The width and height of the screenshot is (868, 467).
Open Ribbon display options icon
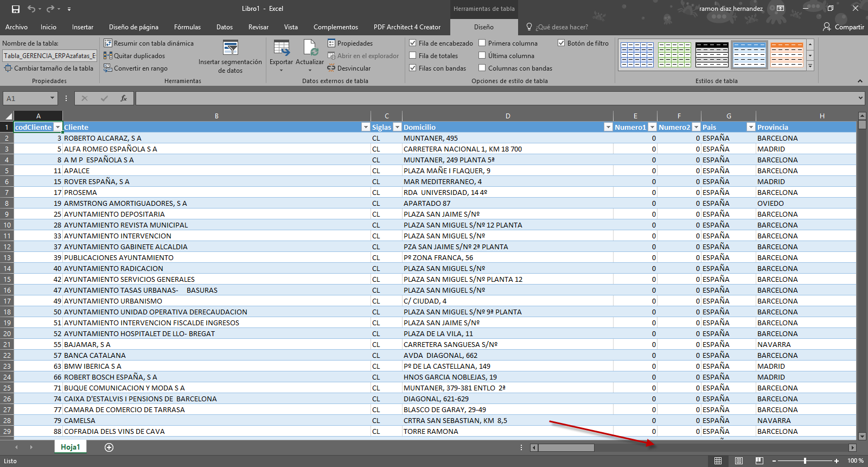click(x=780, y=9)
